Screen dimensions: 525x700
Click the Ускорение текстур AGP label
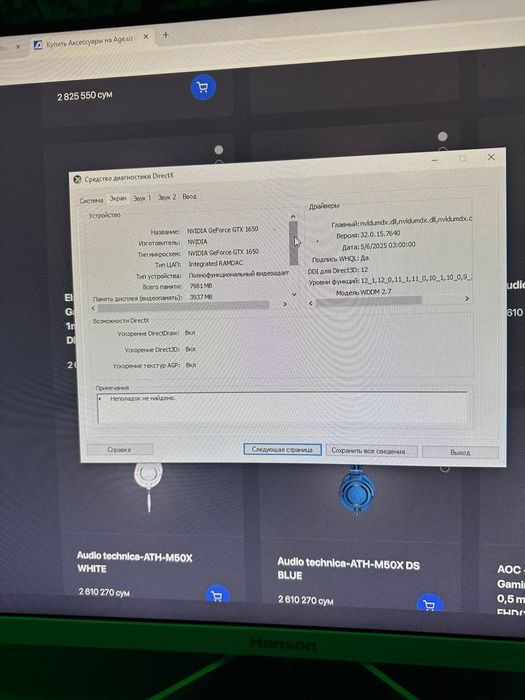tap(146, 366)
